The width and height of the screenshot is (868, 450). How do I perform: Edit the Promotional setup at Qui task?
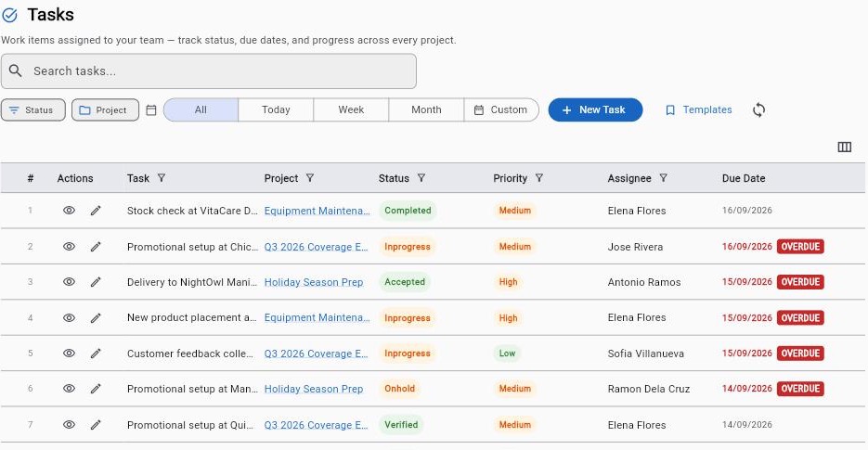(96, 425)
